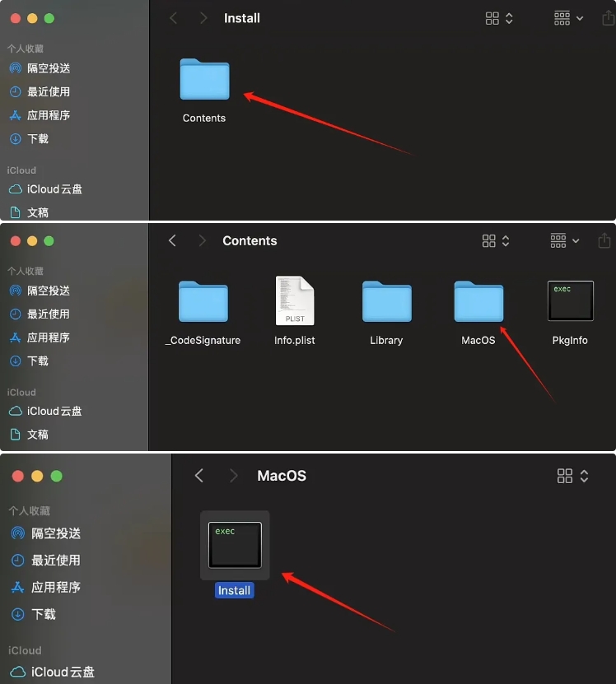Change icon view mode in Install window
The height and width of the screenshot is (684, 616).
pyautogui.click(x=499, y=18)
